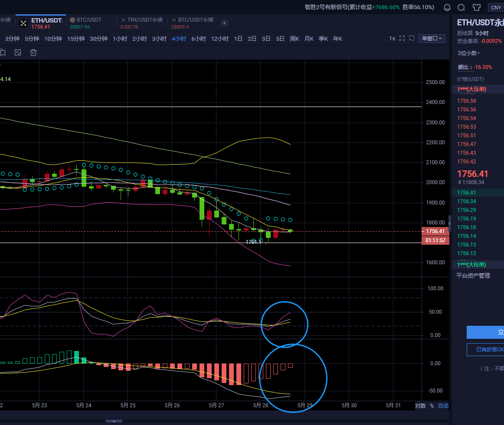Open the CNY currency dropdown
The height and width of the screenshot is (425, 504).
click(x=495, y=7)
